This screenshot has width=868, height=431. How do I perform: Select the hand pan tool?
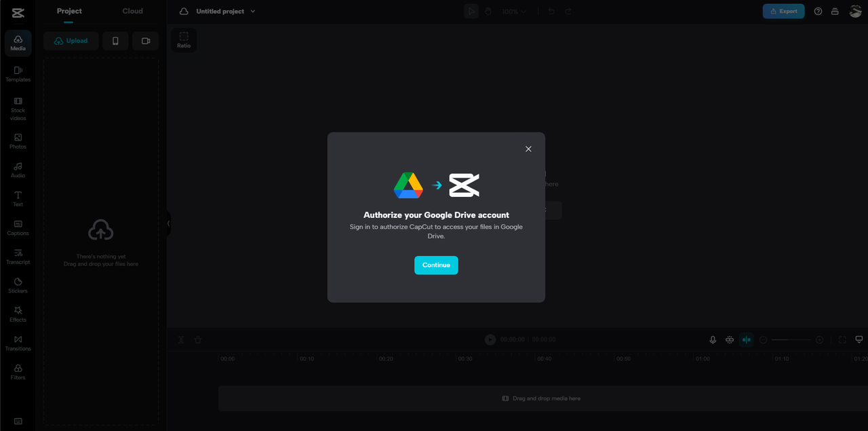[x=488, y=12]
